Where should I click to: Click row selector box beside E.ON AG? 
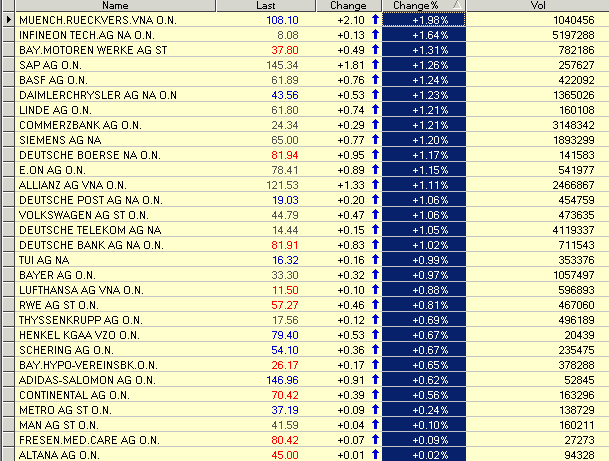[9, 170]
